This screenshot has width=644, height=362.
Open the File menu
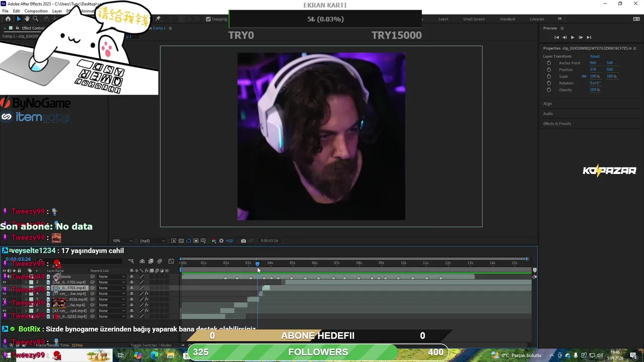(5, 11)
